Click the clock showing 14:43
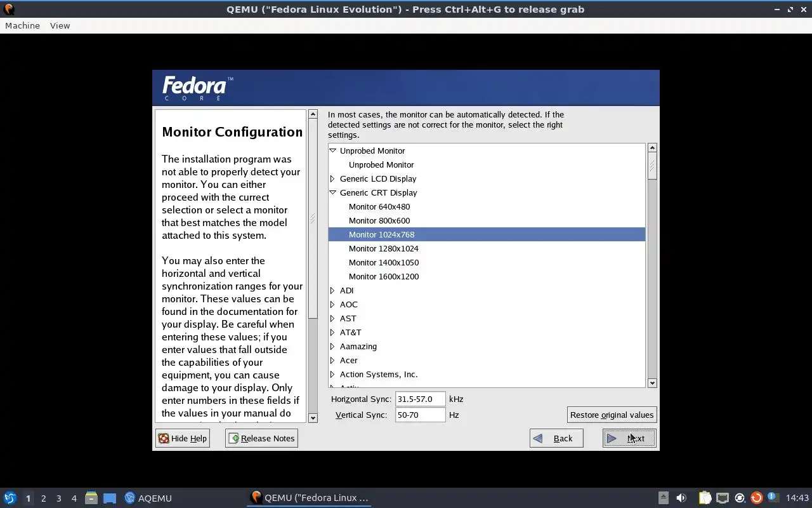This screenshot has width=812, height=508. click(x=797, y=498)
